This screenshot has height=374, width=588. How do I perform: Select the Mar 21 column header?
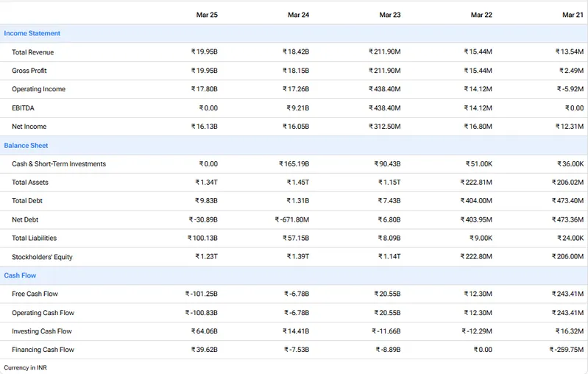point(573,15)
